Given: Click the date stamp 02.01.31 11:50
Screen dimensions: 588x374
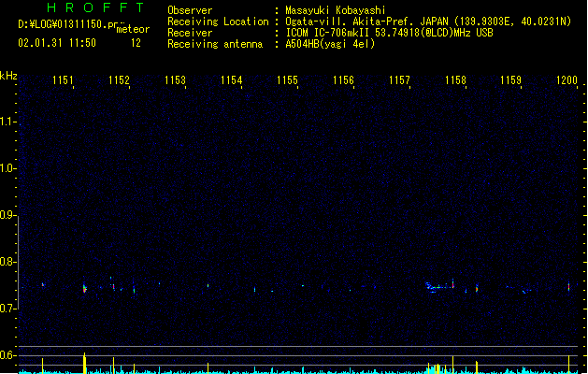Looking at the screenshot, I should tap(57, 43).
